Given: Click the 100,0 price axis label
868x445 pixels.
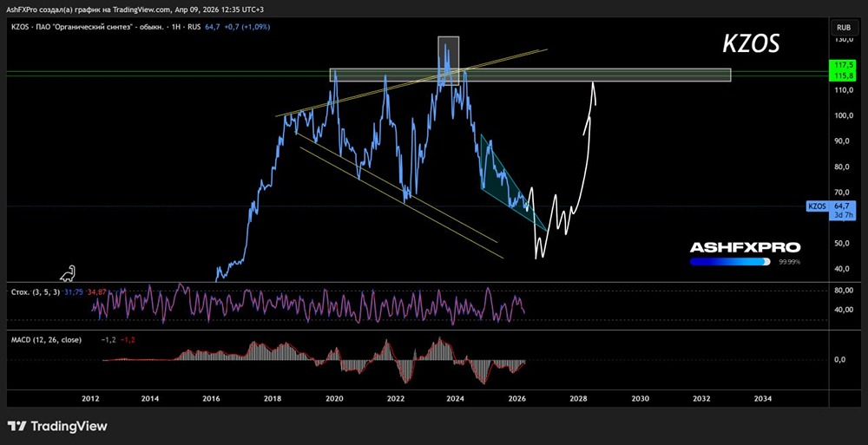Looking at the screenshot, I should pos(845,115).
